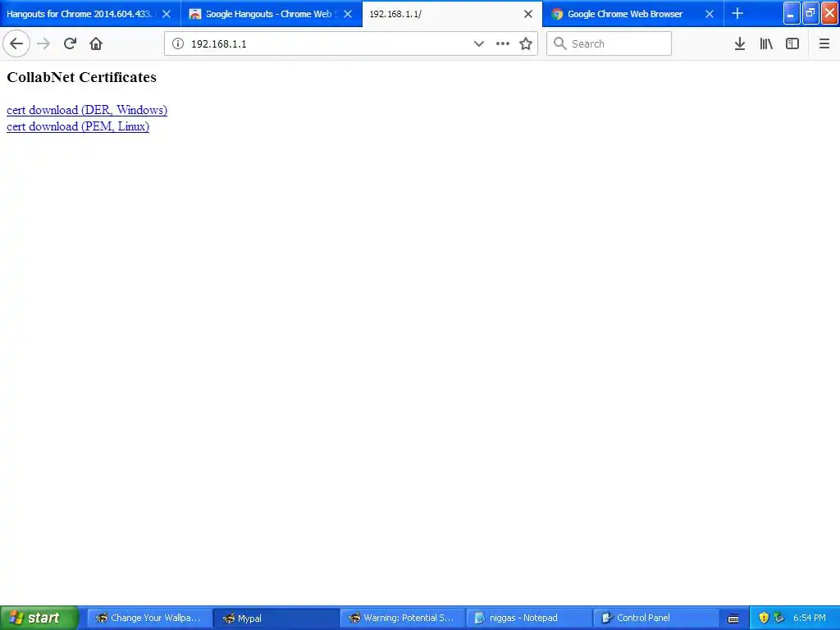Minimize the browser window
This screenshot has height=630, width=840.
pos(792,13)
